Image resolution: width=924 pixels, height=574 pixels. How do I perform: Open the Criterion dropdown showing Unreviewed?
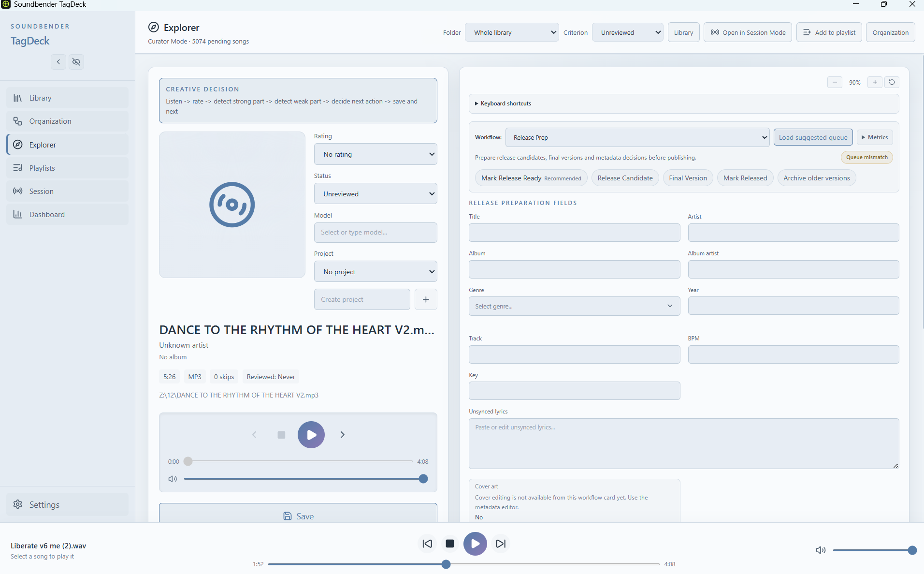(628, 32)
